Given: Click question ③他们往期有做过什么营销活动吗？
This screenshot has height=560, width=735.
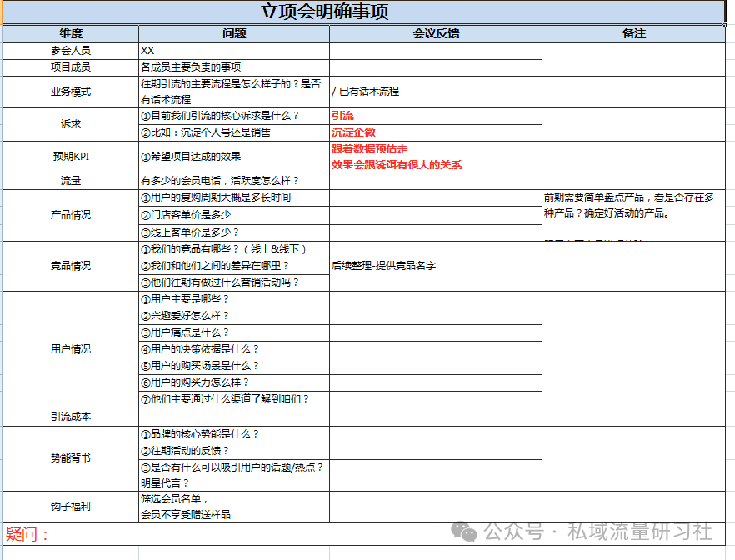Looking at the screenshot, I should [234, 282].
